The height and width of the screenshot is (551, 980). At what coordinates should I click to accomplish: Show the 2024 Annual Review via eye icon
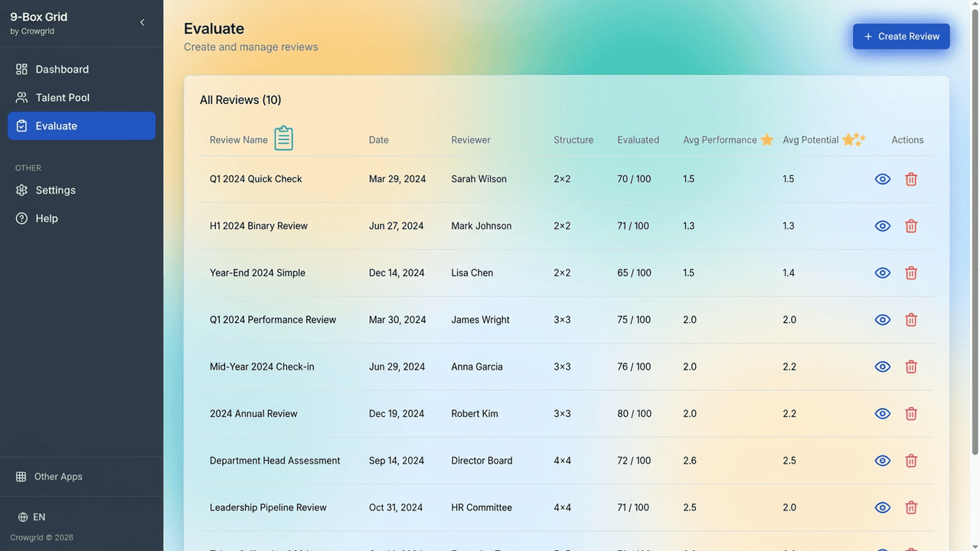pyautogui.click(x=883, y=414)
